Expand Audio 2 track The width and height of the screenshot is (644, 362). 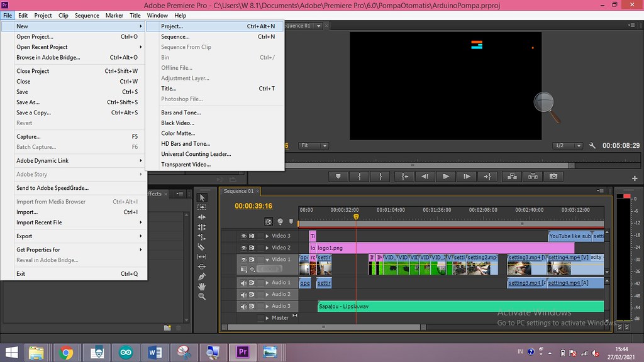tap(267, 295)
